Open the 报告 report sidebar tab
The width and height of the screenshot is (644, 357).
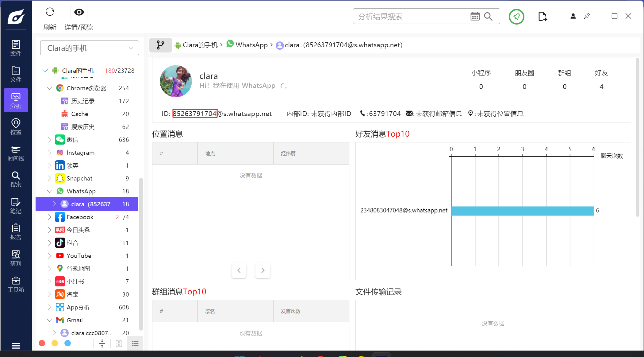pyautogui.click(x=16, y=232)
